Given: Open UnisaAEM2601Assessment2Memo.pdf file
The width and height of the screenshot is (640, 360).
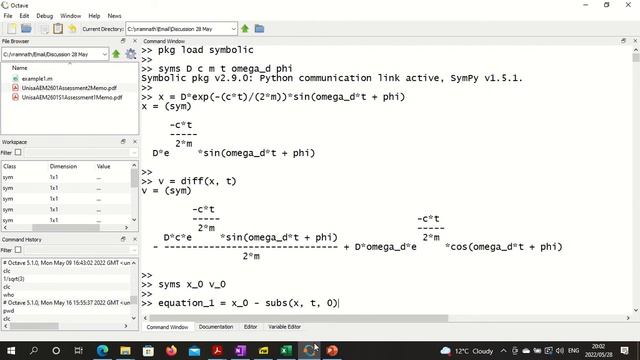Looking at the screenshot, I should click(69, 88).
